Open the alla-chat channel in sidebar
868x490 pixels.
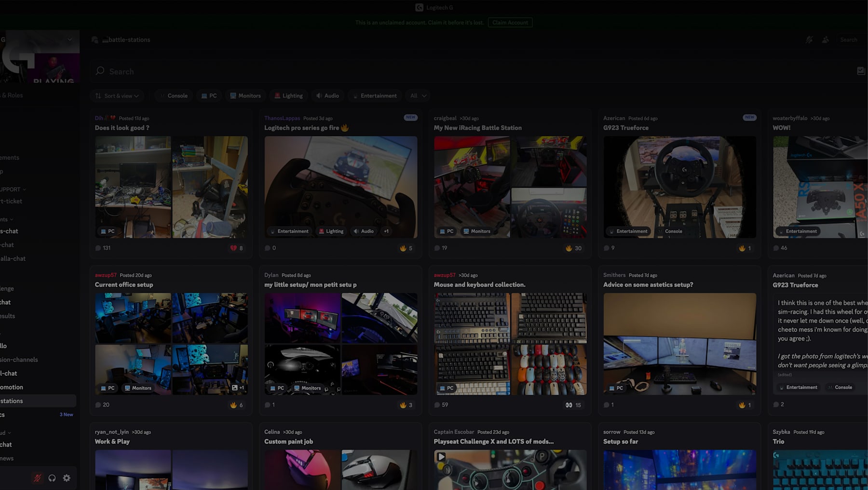click(38, 259)
